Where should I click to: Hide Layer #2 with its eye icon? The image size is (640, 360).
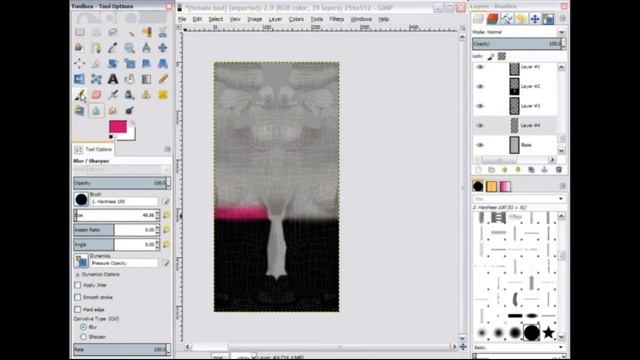coord(480,86)
